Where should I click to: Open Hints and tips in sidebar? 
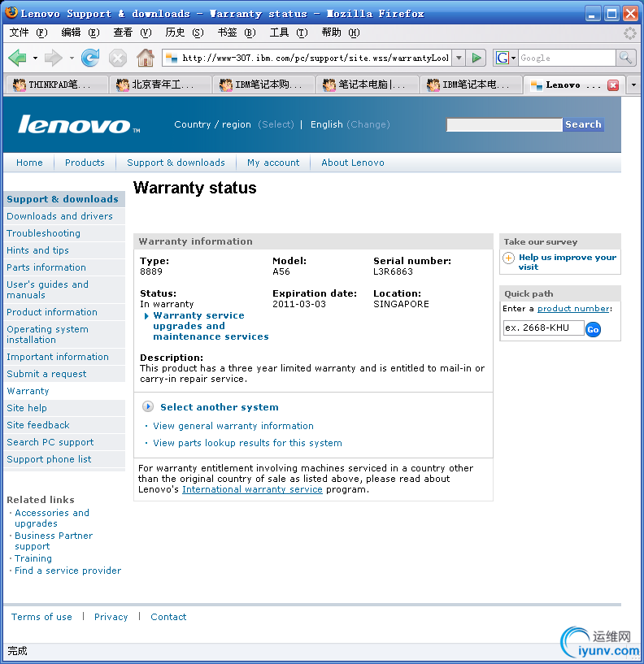tap(37, 250)
